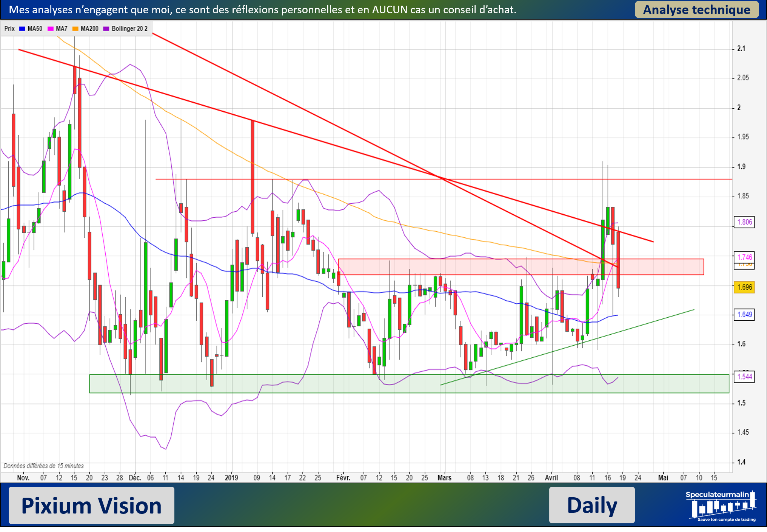Click the purple Bollinger legend swatch
Image resolution: width=767 pixels, height=532 pixels.
pyautogui.click(x=106, y=29)
